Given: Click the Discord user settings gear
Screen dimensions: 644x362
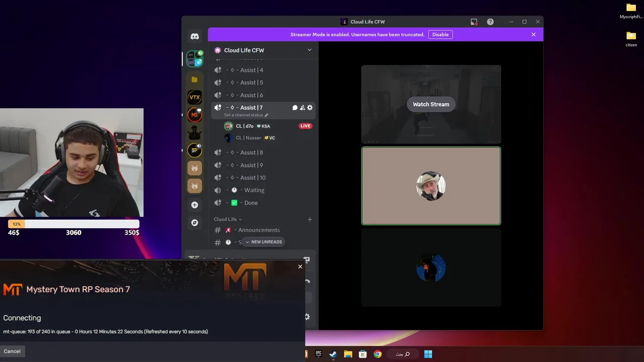Looking at the screenshot, I should tap(307, 317).
